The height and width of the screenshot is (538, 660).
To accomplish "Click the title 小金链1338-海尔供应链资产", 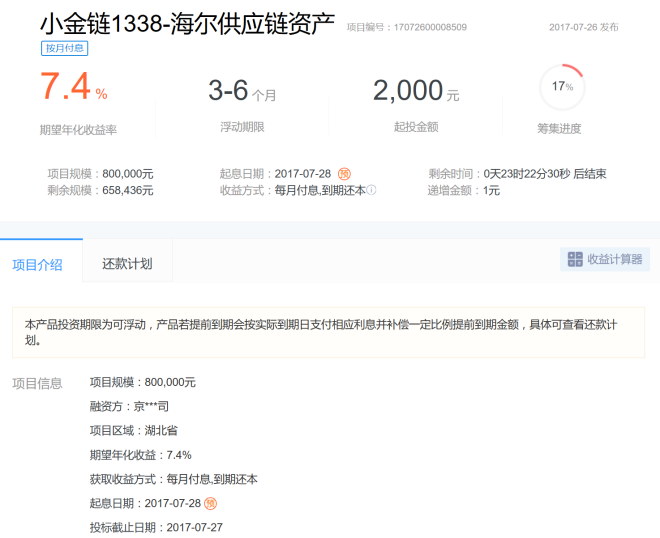I will pyautogui.click(x=188, y=23).
